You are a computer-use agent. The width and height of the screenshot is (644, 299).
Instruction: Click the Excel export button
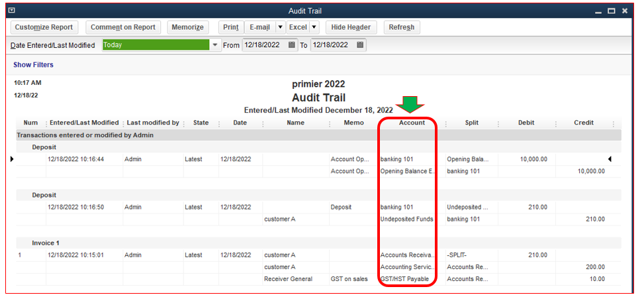298,28
